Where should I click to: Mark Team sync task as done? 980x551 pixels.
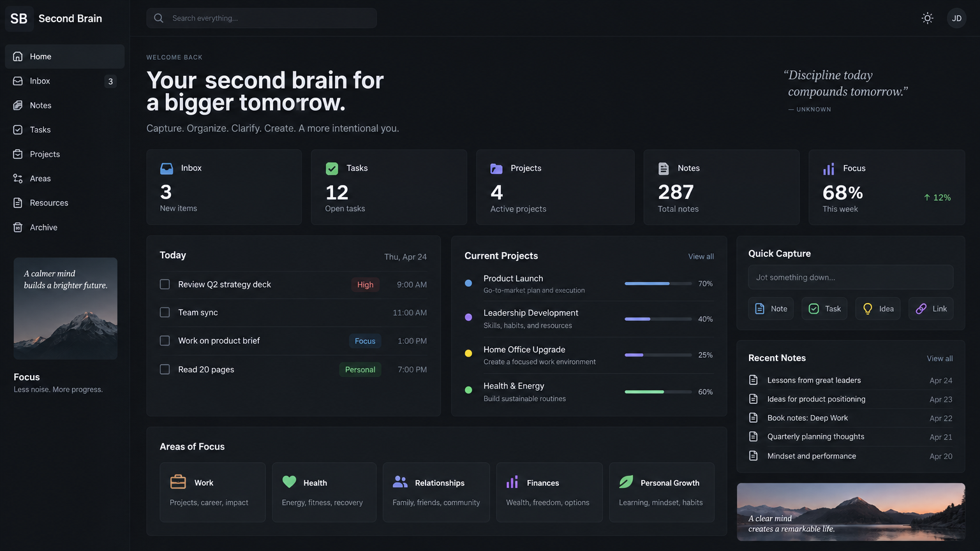(165, 312)
